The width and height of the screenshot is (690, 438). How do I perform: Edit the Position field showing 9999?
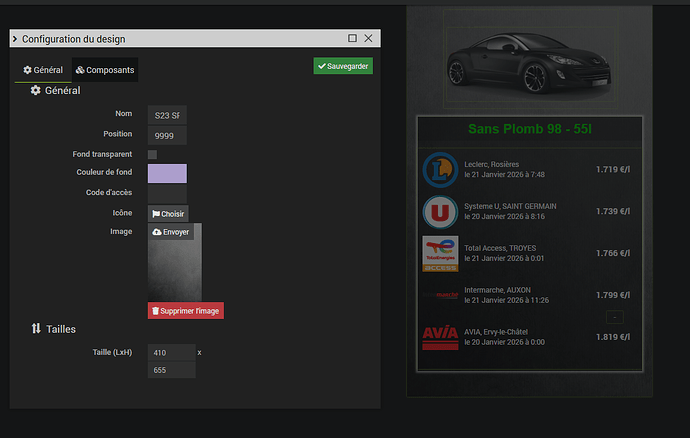(167, 136)
